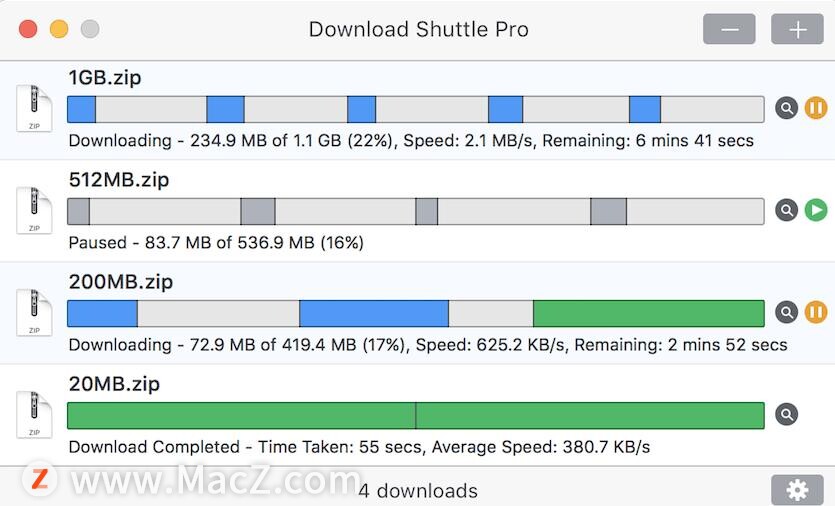Viewport: 835px width, 506px height.
Task: Open settings with the gear button
Action: point(797,489)
